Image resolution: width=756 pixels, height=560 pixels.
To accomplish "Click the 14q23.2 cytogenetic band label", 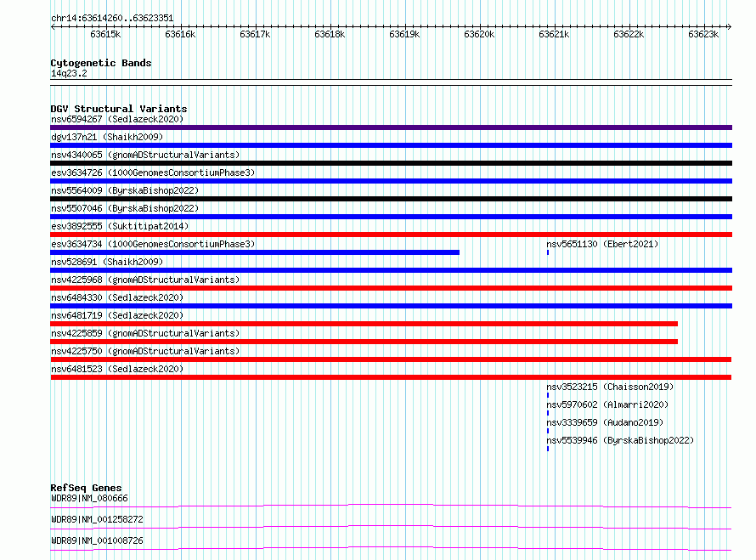I will [69, 73].
